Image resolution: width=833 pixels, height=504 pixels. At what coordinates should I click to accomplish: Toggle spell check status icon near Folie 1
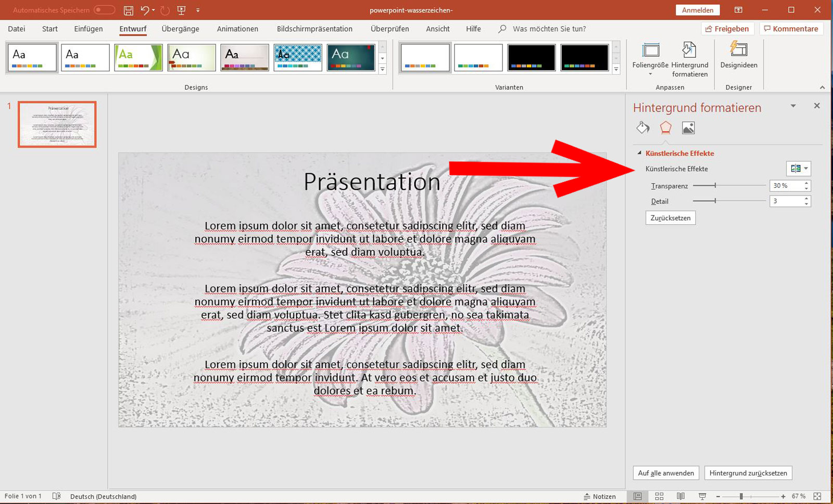57,496
